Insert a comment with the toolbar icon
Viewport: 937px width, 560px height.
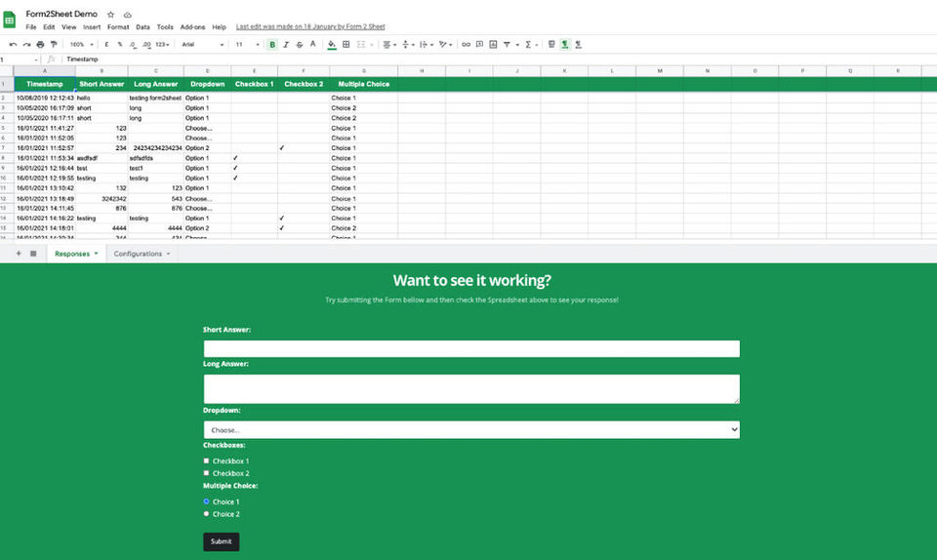[479, 45]
